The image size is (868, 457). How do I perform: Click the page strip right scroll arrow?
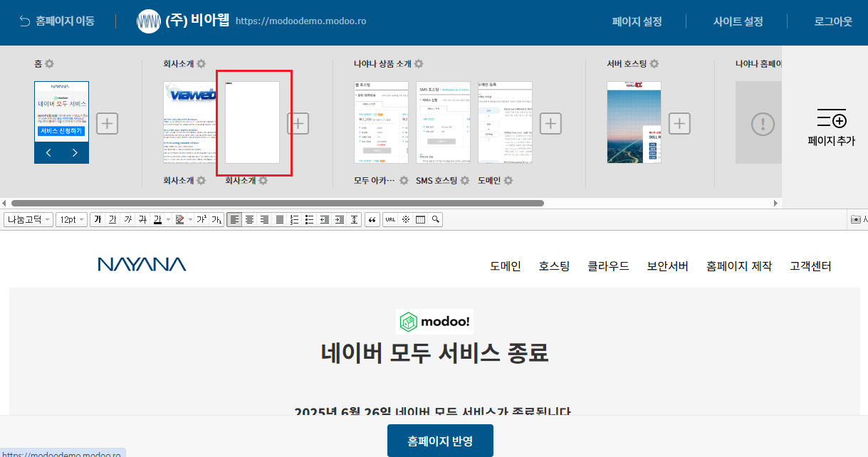[775, 203]
